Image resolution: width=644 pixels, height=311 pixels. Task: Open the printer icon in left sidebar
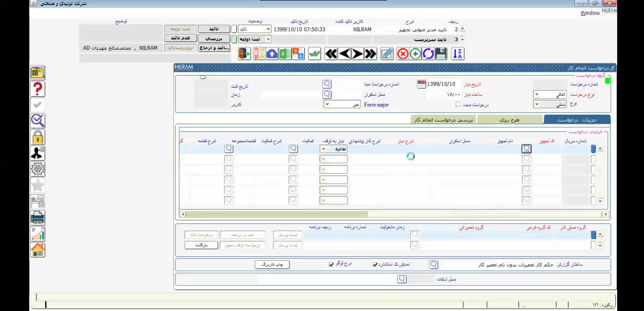(37, 218)
